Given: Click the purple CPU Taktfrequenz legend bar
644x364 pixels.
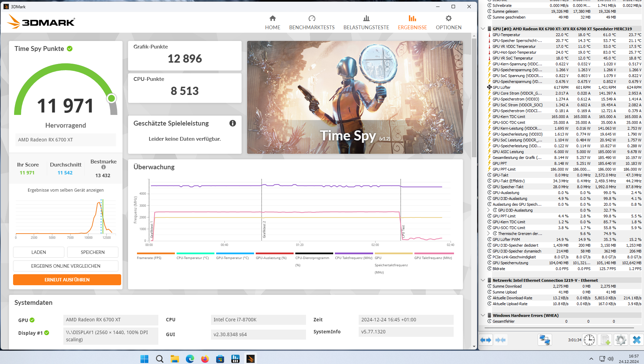Looking at the screenshot, I should [x=354, y=254].
